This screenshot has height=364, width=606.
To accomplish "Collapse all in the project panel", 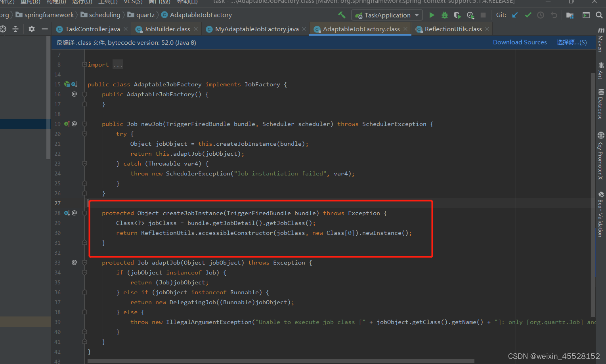I will pos(15,29).
